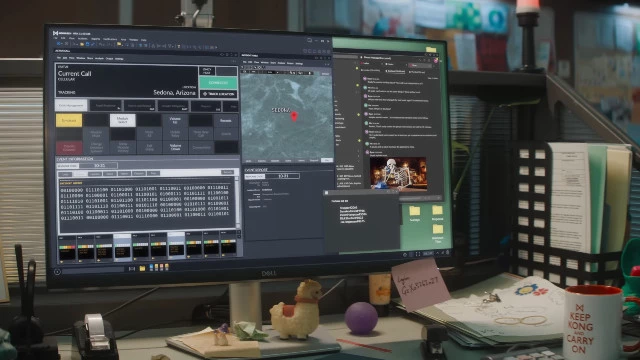Screen dimensions: 640x360
Task: Click the Start circle icon on the taskbar
Action: (57, 271)
